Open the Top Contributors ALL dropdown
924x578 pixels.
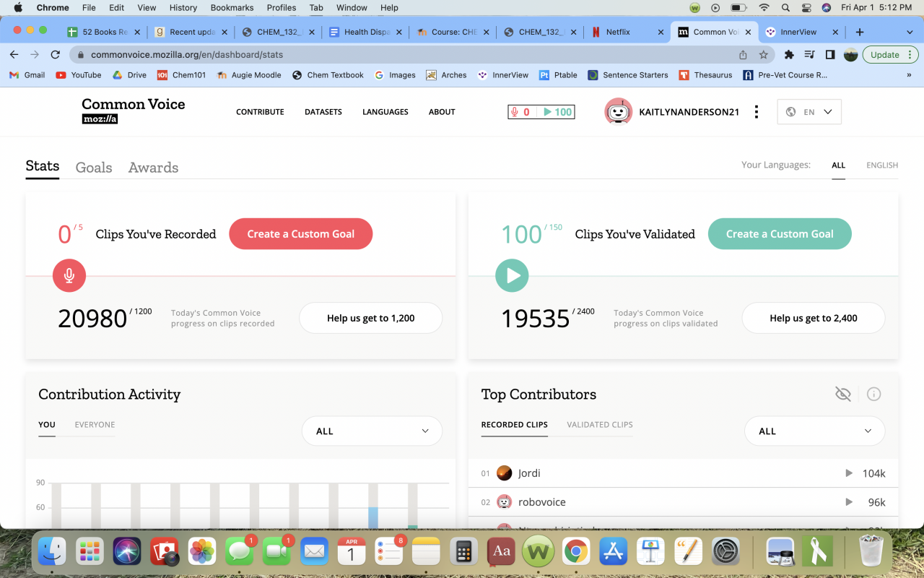[814, 431]
